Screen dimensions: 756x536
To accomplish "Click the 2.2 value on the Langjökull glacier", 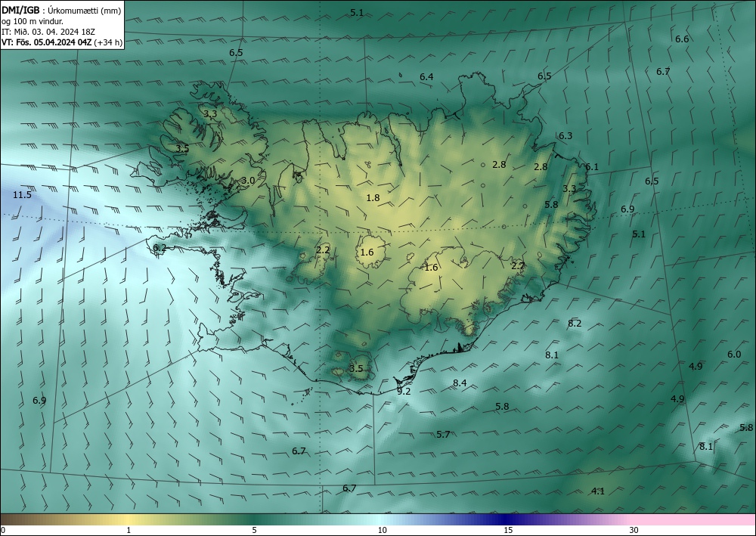I will tap(323, 249).
